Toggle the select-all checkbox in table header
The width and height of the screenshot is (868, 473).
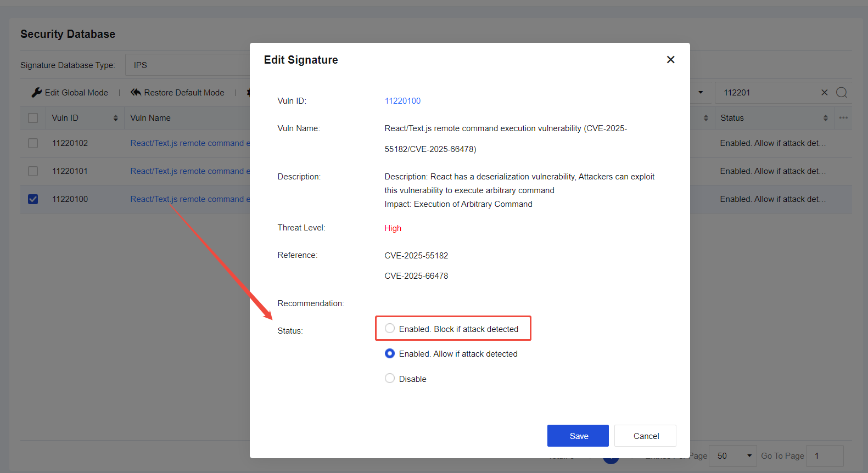[33, 118]
